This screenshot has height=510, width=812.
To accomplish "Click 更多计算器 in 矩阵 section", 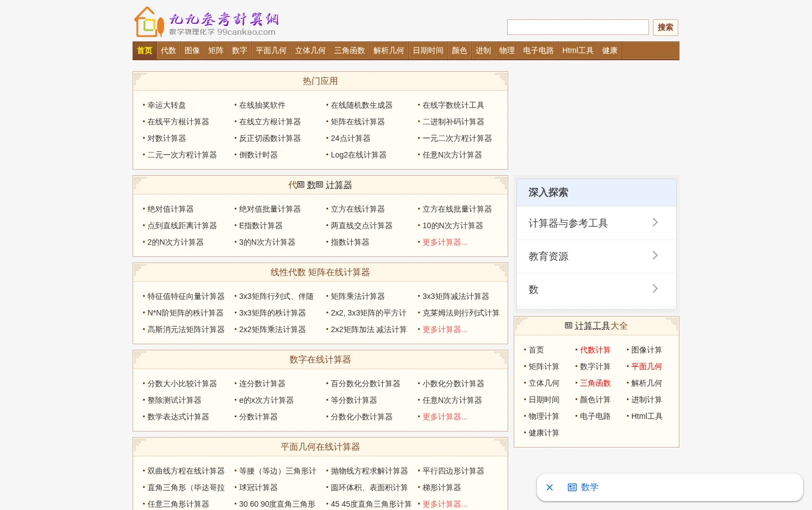I will point(445,329).
